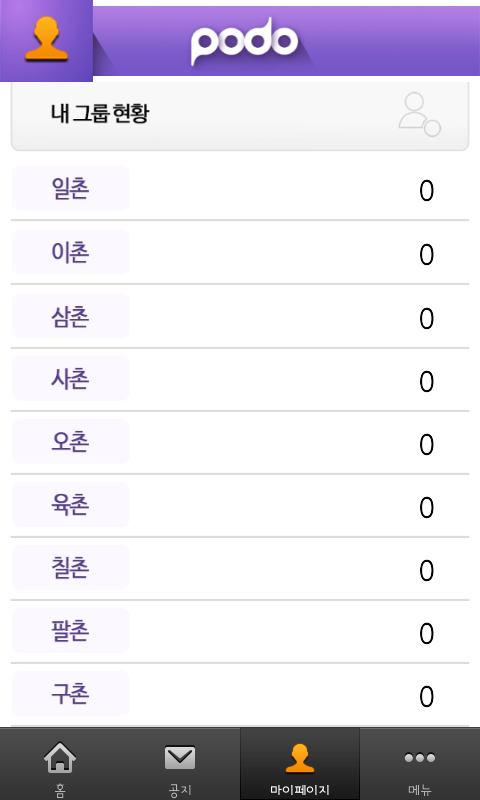
Task: Select the 육촌 label
Action: click(70, 504)
